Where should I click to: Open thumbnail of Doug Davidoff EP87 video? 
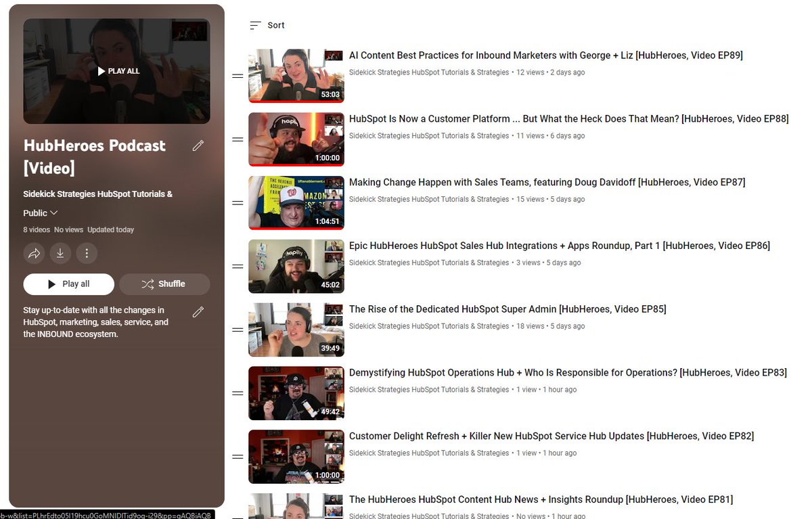tap(296, 203)
